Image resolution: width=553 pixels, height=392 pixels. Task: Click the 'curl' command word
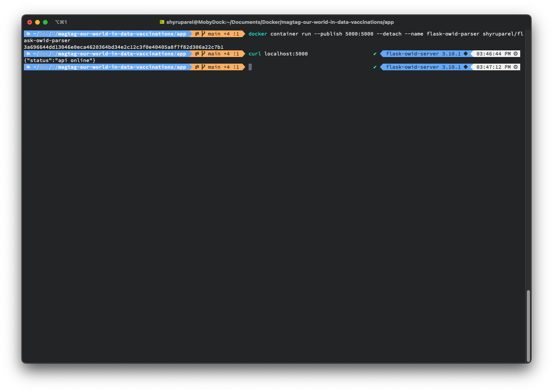(x=254, y=54)
